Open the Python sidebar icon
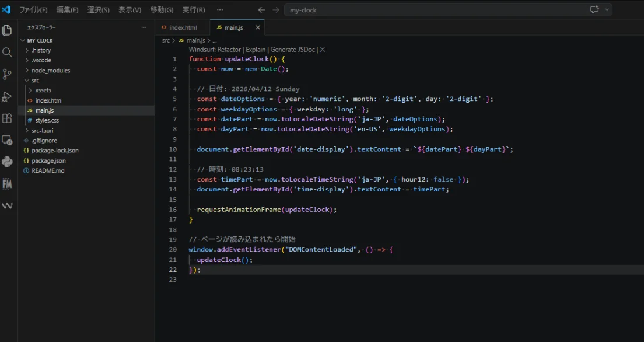This screenshot has width=644, height=342. (x=7, y=162)
